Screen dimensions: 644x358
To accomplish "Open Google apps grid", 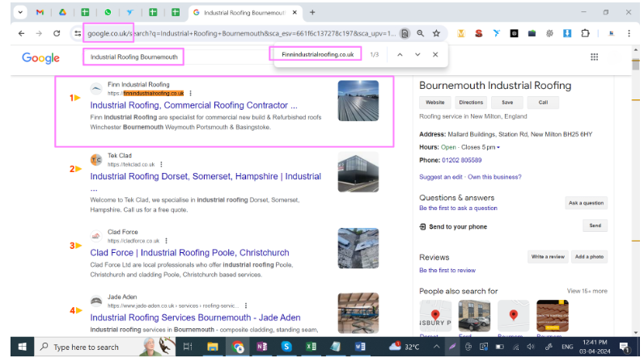I will 595,57.
